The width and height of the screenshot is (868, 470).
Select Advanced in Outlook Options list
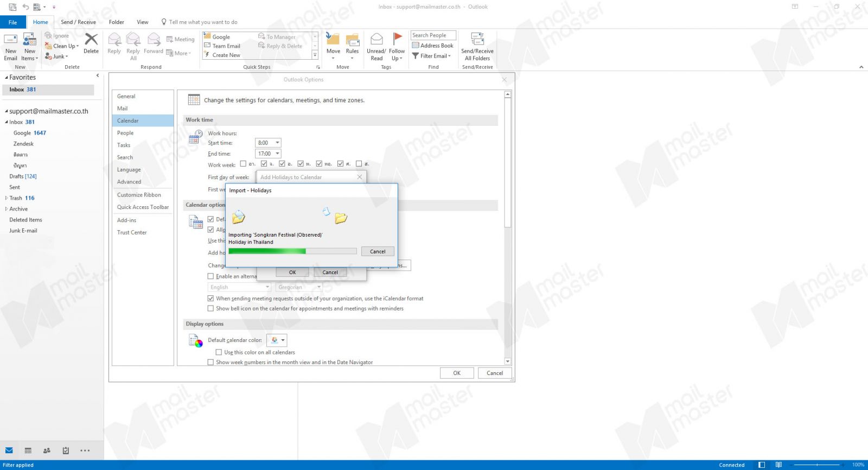point(143,182)
